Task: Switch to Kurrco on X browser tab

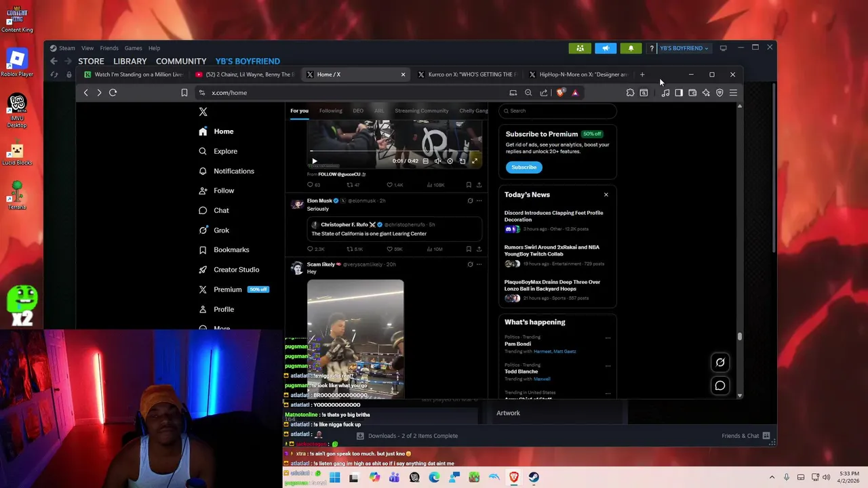Action: (467, 75)
